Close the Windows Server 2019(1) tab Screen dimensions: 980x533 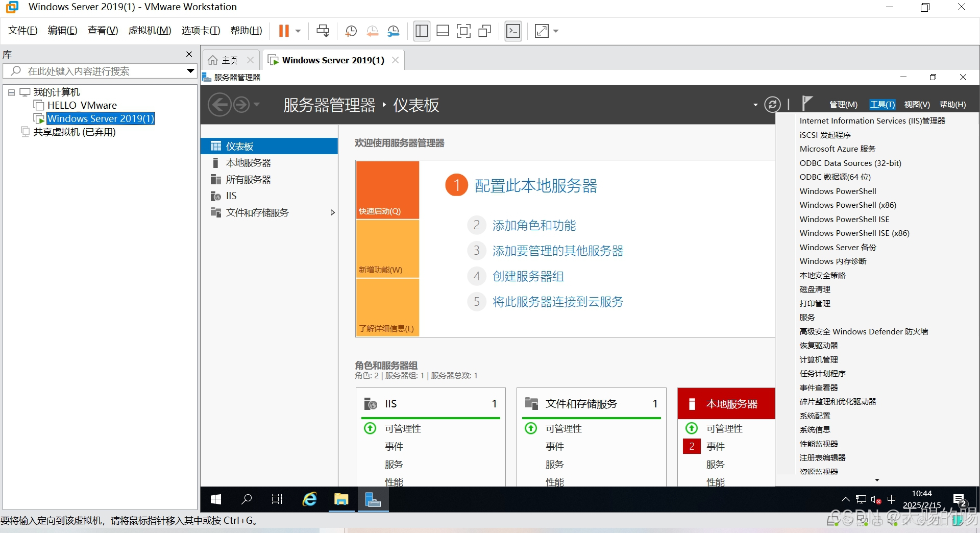pyautogui.click(x=395, y=60)
